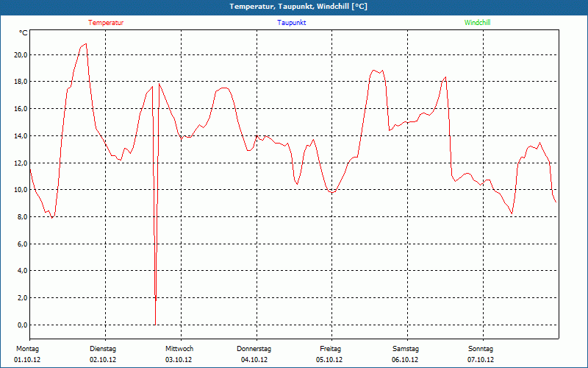Click the chart title 'Temperatur, Taupunkt, Windchill [°C]'
This screenshot has height=368, width=588.
pyautogui.click(x=298, y=7)
